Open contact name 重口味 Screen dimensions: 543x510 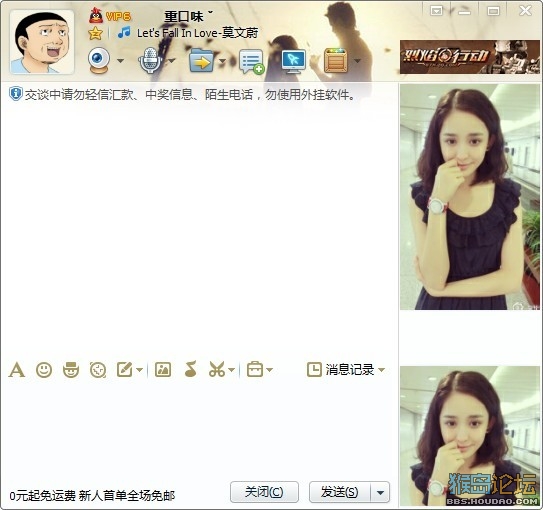coord(184,16)
